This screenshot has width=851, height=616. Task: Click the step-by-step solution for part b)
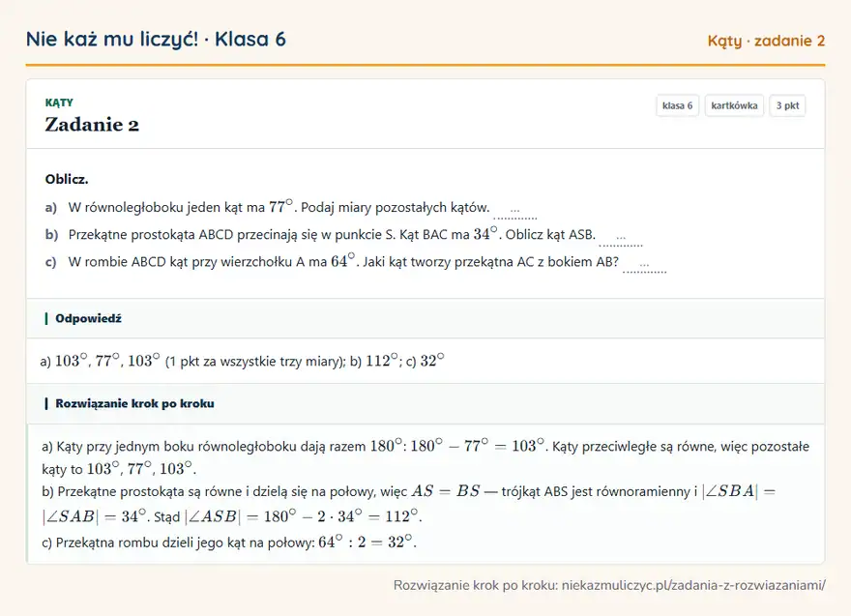click(x=409, y=504)
